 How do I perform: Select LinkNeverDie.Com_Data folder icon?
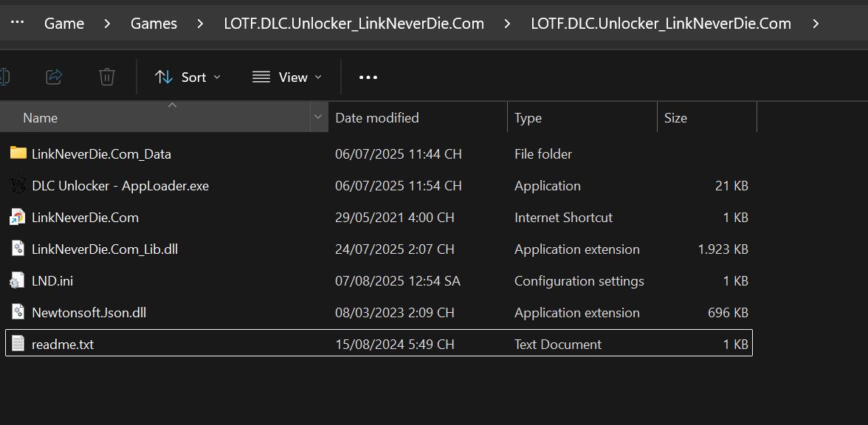point(18,153)
